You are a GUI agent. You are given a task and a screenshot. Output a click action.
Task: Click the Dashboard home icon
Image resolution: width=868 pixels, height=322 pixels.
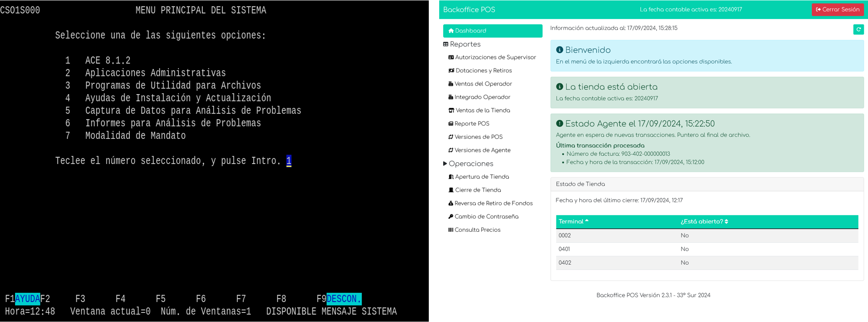click(x=451, y=31)
